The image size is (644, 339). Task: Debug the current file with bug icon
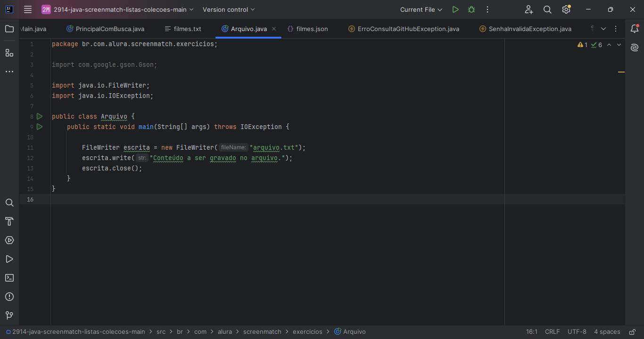pos(471,9)
